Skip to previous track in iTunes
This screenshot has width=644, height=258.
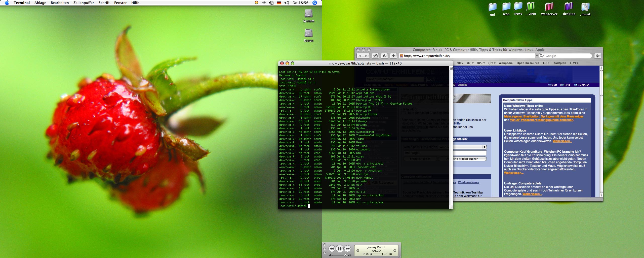(332, 249)
